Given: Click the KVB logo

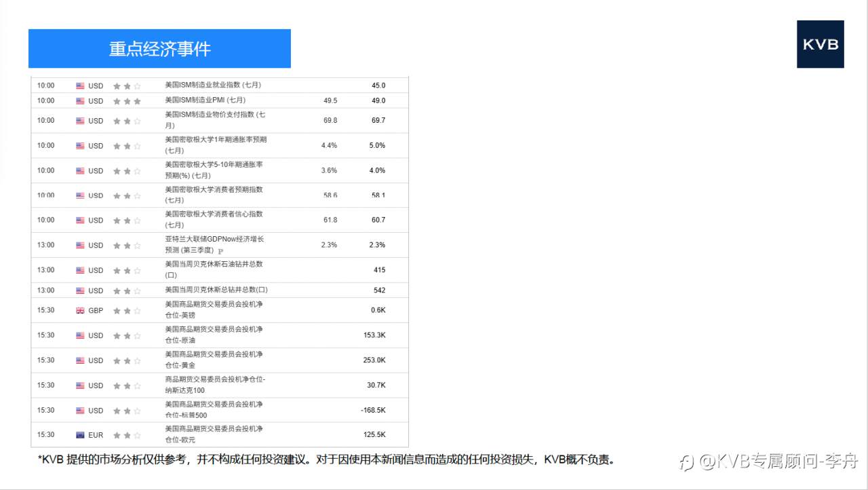Looking at the screenshot, I should [821, 44].
